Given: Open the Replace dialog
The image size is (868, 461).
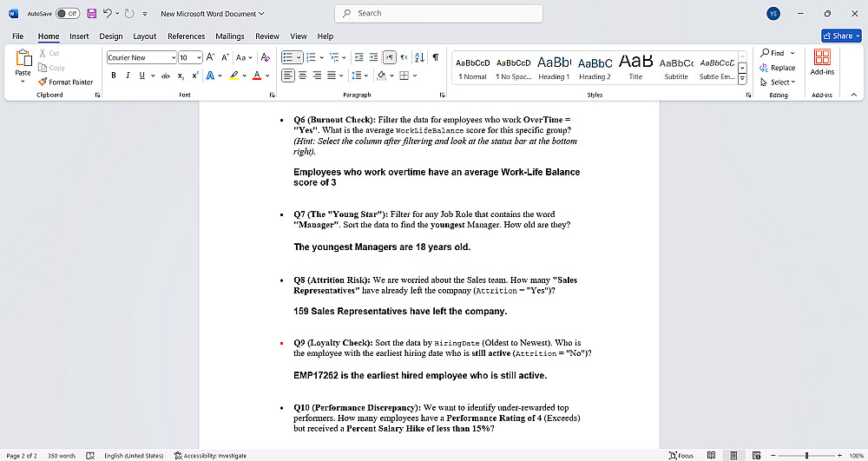Looking at the screenshot, I should 777,68.
